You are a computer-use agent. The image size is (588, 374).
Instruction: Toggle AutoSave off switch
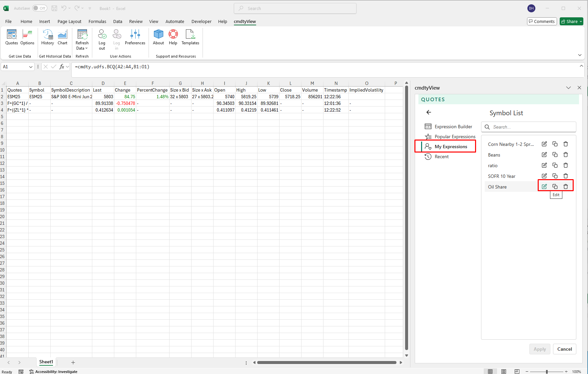click(40, 8)
